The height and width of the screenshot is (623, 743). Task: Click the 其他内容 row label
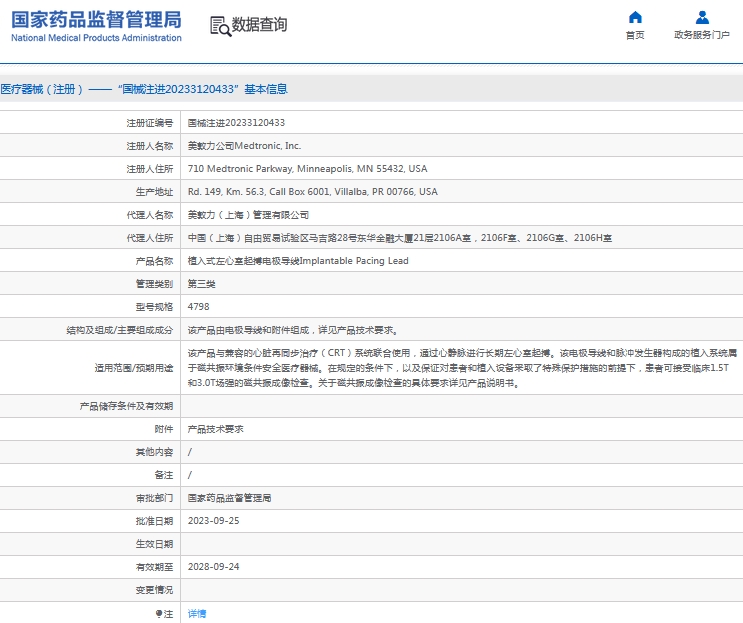[x=154, y=452]
